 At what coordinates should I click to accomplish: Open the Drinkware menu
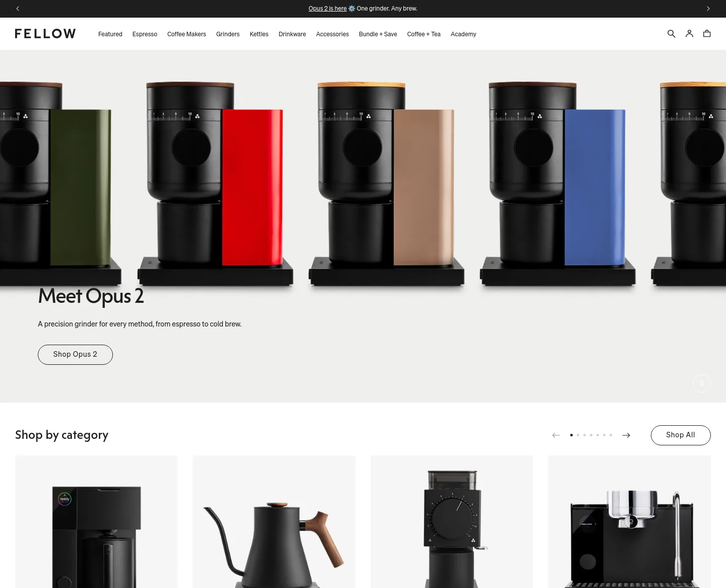click(292, 34)
